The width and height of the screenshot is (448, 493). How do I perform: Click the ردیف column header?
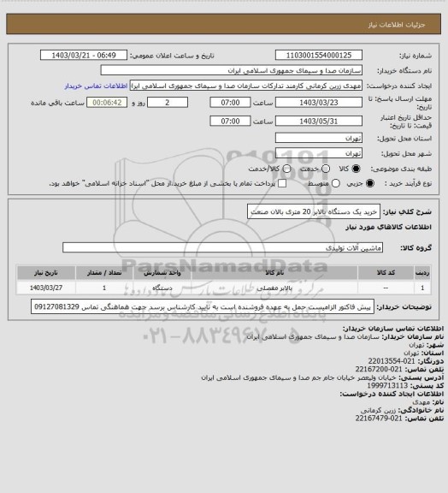[x=422, y=272]
